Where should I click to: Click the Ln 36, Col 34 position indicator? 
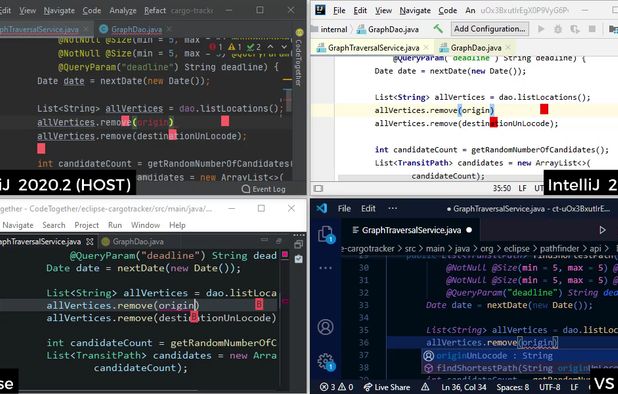[464, 387]
